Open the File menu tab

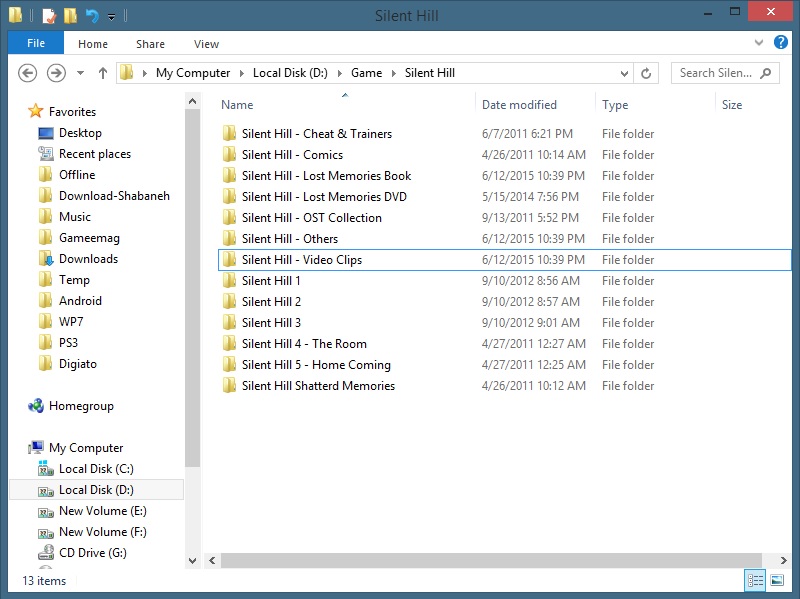[36, 44]
